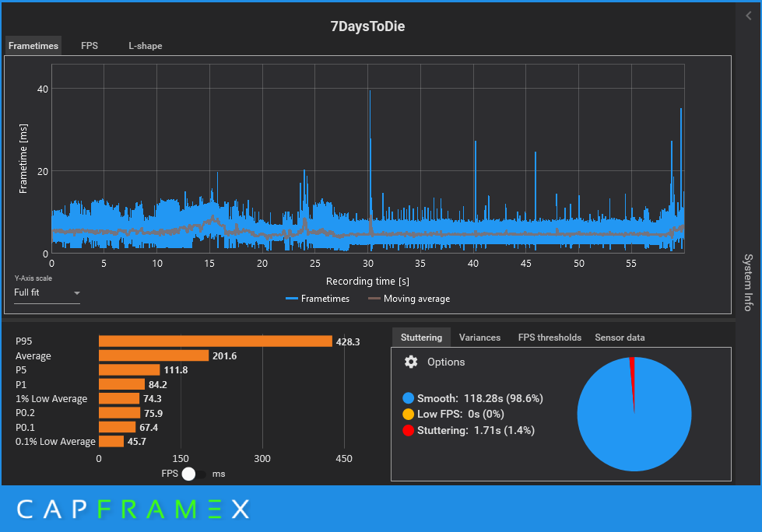Image resolution: width=762 pixels, height=532 pixels.
Task: Open the Options gear icon
Action: tap(411, 362)
